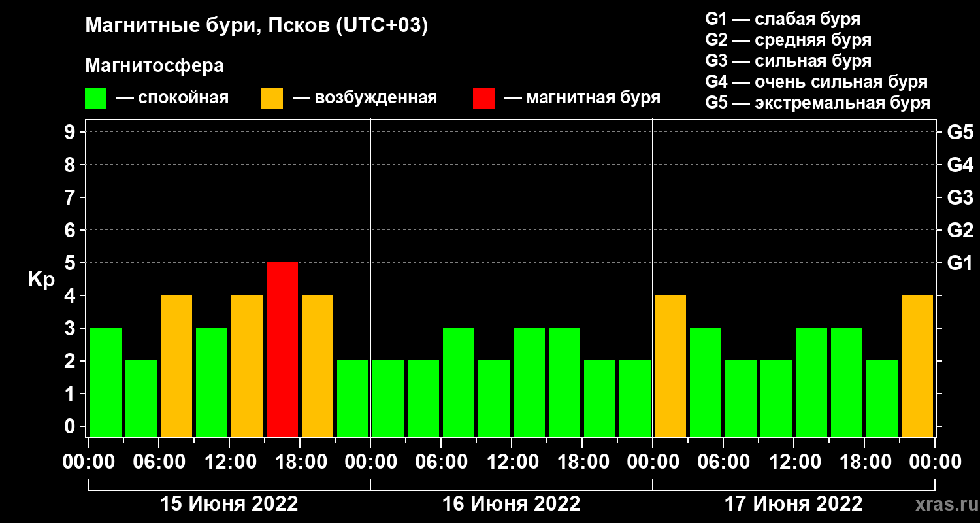980x523 pixels.
Task: Select the 00:00–03:00 orange bar on 17 June
Action: [670, 366]
